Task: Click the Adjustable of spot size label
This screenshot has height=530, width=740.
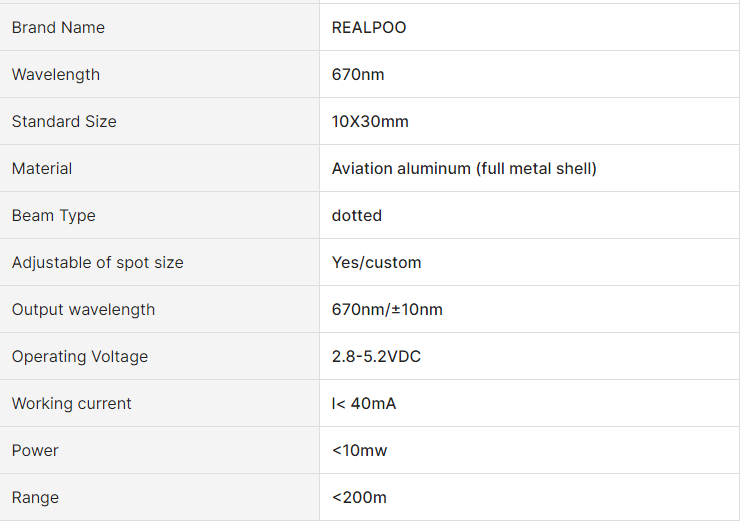Action: [98, 263]
